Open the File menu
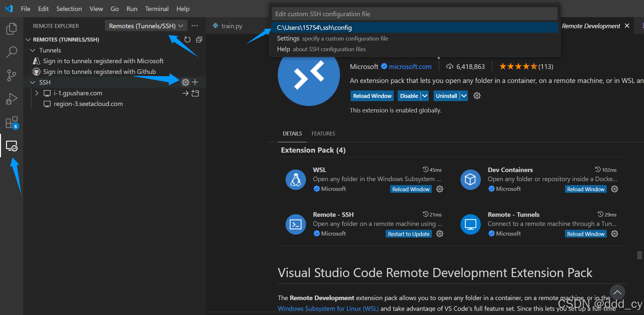644x315 pixels. point(26,9)
